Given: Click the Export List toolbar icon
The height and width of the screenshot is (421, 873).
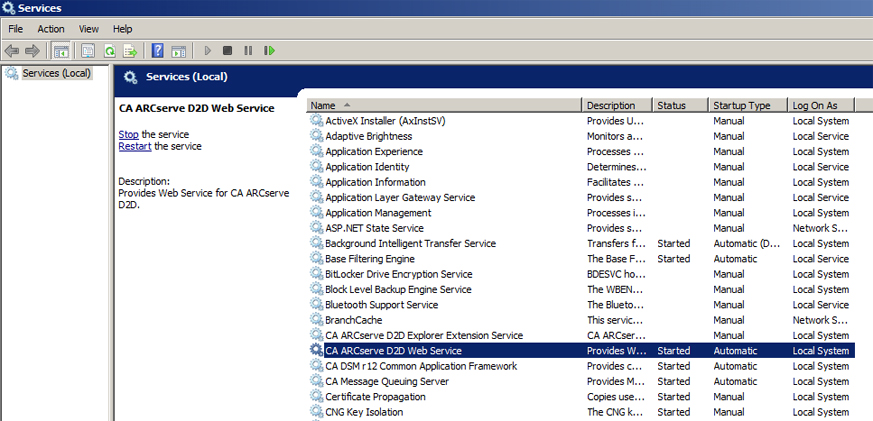Looking at the screenshot, I should (130, 51).
